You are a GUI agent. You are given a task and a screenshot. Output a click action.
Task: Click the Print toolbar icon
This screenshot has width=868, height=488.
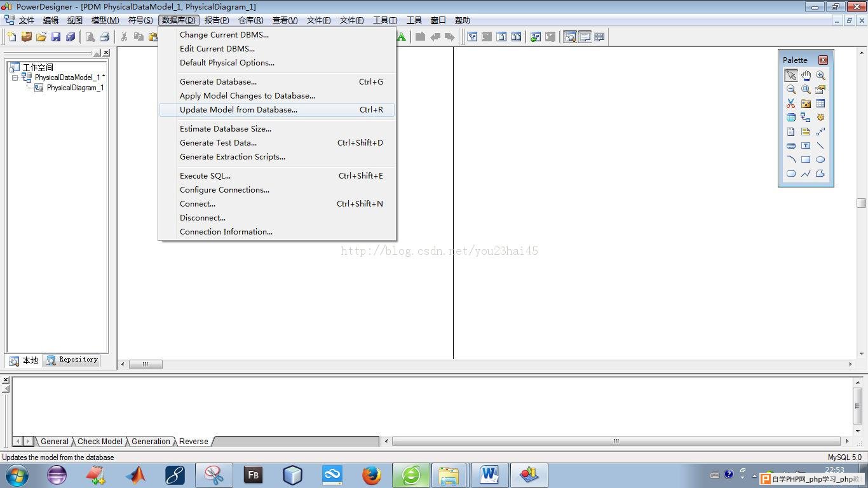pyautogui.click(x=105, y=37)
